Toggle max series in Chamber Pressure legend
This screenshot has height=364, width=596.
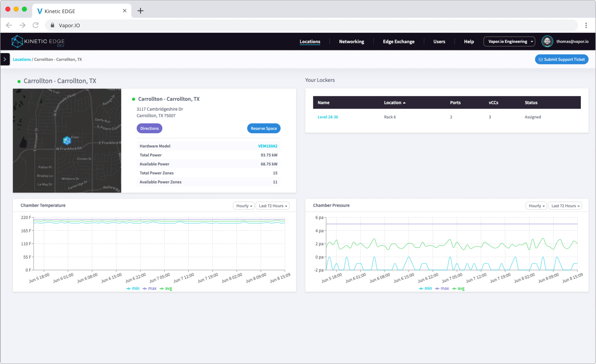[442, 289]
